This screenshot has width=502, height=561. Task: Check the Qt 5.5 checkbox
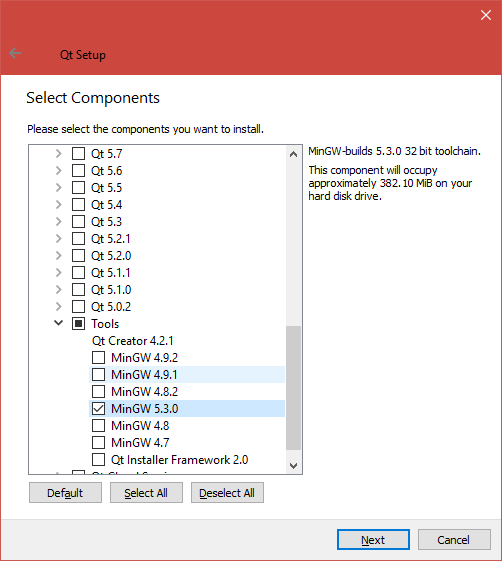[x=78, y=187]
